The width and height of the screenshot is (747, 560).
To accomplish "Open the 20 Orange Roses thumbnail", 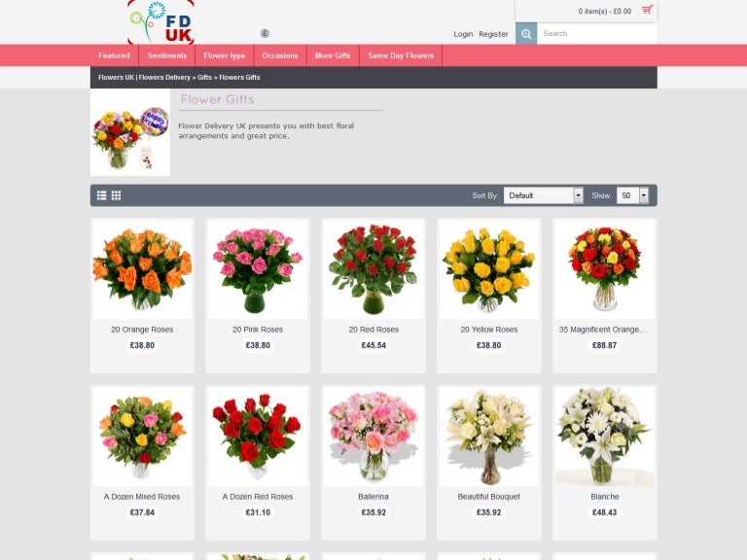I will pos(142,268).
